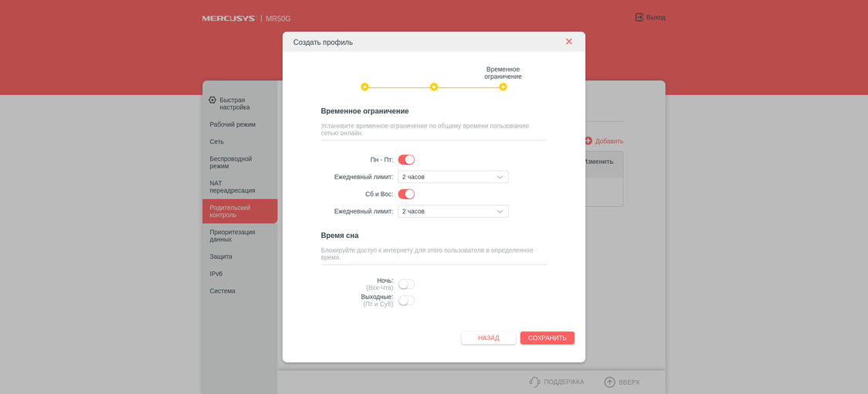Image resolution: width=868 pixels, height=394 pixels.
Task: Open the Родительский контроль menu item
Action: [x=230, y=211]
